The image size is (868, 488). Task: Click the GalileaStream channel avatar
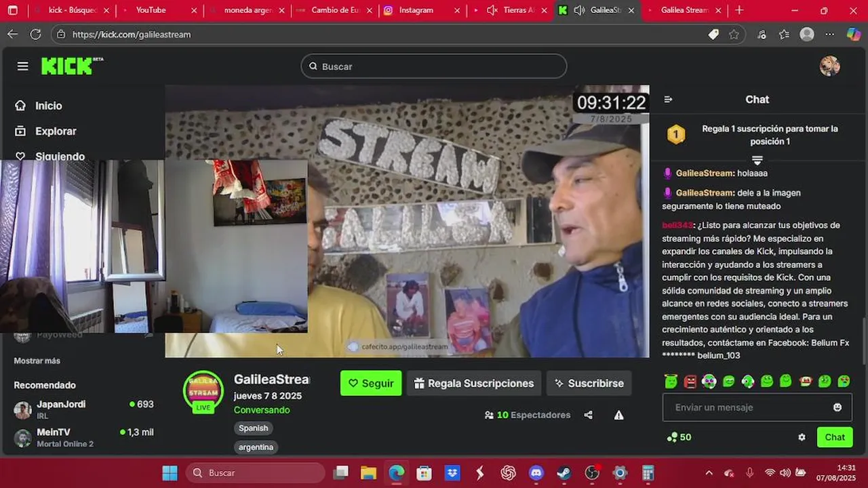click(x=203, y=391)
